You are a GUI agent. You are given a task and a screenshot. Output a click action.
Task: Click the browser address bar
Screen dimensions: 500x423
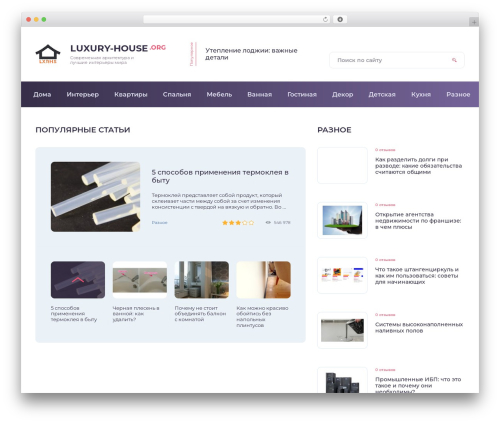coord(237,19)
